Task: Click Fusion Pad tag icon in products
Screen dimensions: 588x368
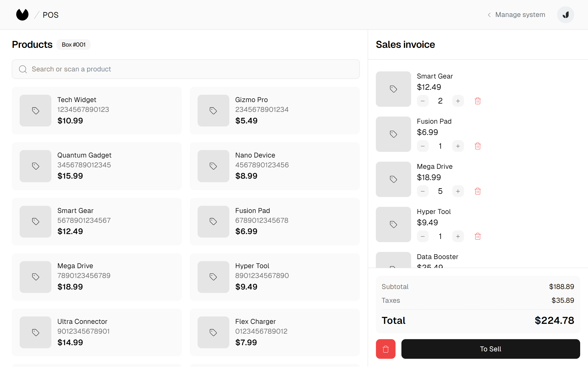Action: coord(213,222)
